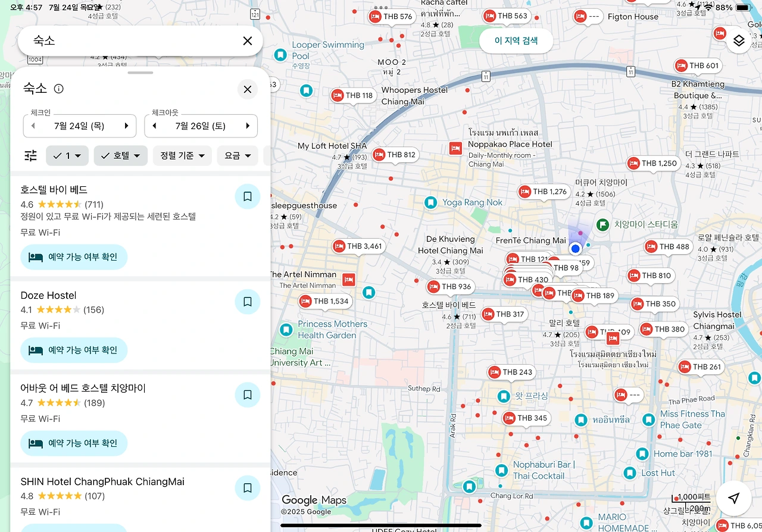The height and width of the screenshot is (532, 762).
Task: Tap the Whoopers Hostel Chiang Mai label
Action: pyautogui.click(x=414, y=96)
